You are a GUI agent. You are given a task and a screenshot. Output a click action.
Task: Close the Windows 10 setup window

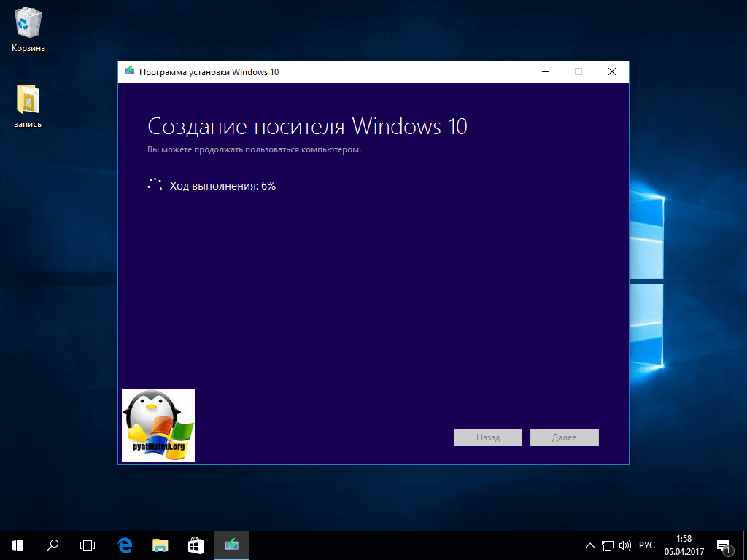tap(612, 72)
